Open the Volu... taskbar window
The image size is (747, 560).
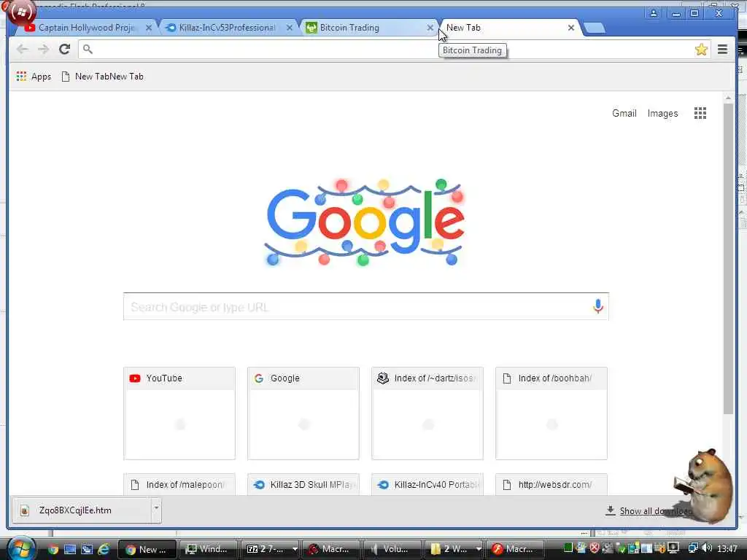(392, 549)
